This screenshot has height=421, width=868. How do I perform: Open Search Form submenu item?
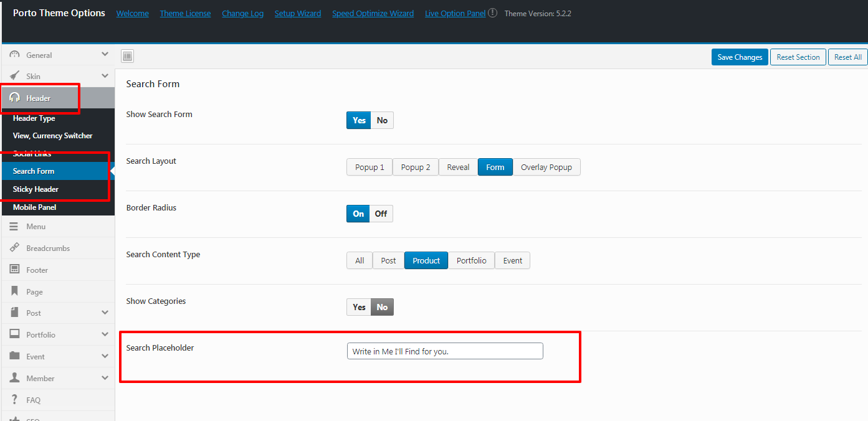(57, 171)
